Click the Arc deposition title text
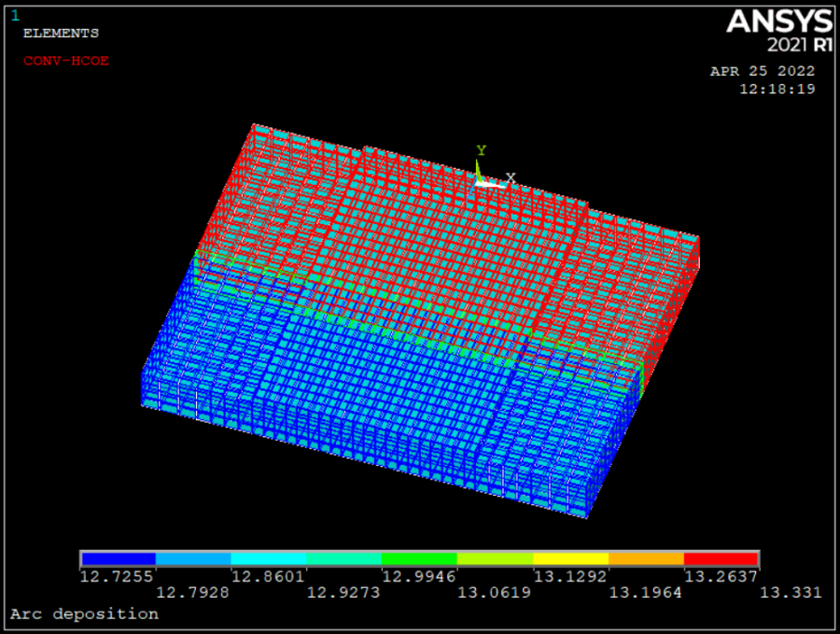 tap(84, 614)
